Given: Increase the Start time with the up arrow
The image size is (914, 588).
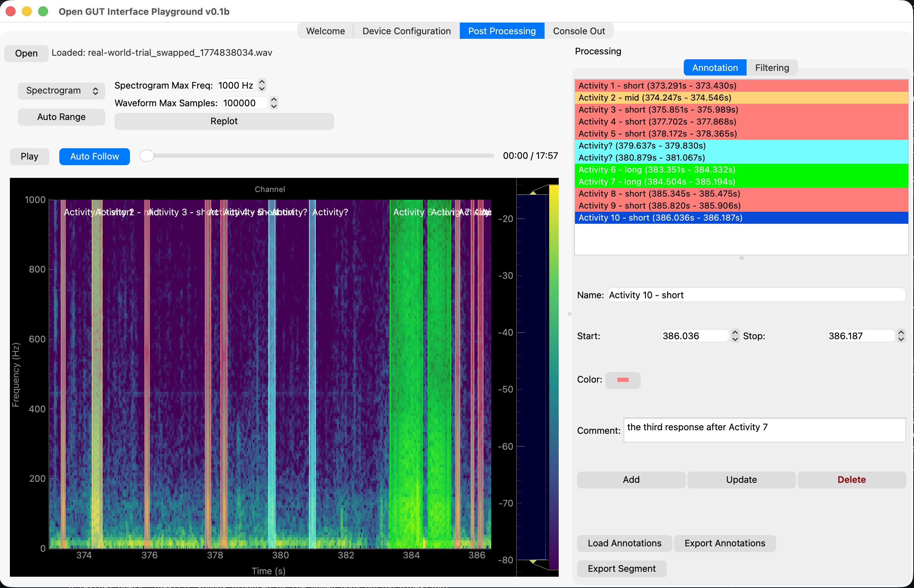Looking at the screenshot, I should pos(735,332).
